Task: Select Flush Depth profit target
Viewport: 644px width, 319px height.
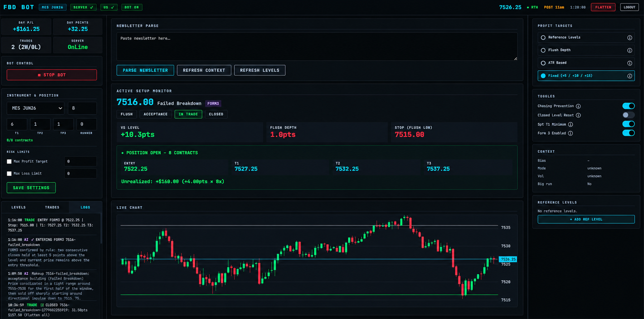Action: [x=586, y=50]
